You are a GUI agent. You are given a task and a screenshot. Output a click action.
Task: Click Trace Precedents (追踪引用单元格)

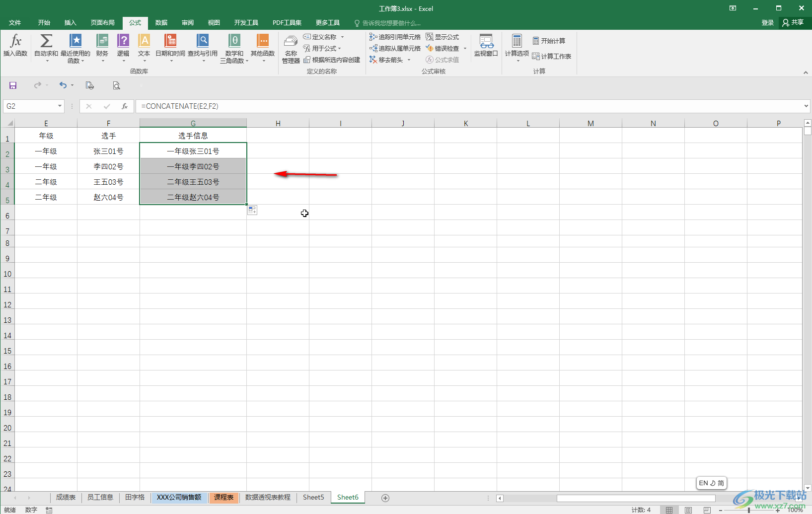tap(395, 37)
